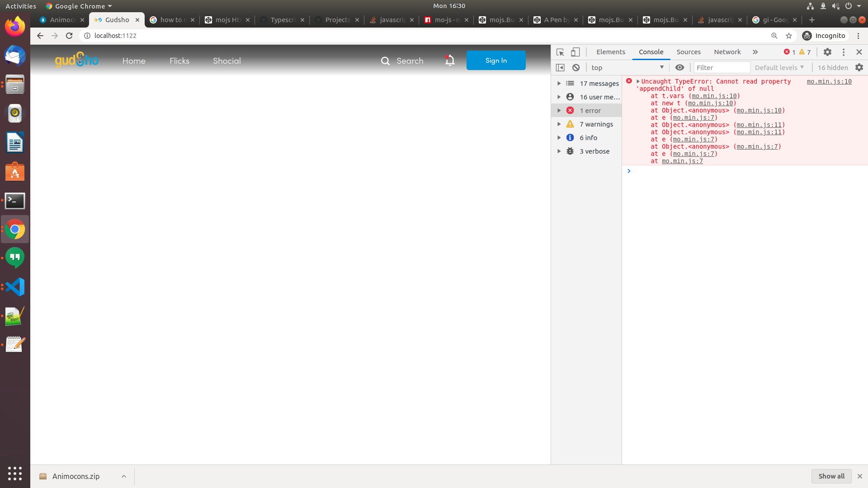This screenshot has height=488, width=868.
Task: Expand the 7 warnings group
Action: pyautogui.click(x=559, y=124)
